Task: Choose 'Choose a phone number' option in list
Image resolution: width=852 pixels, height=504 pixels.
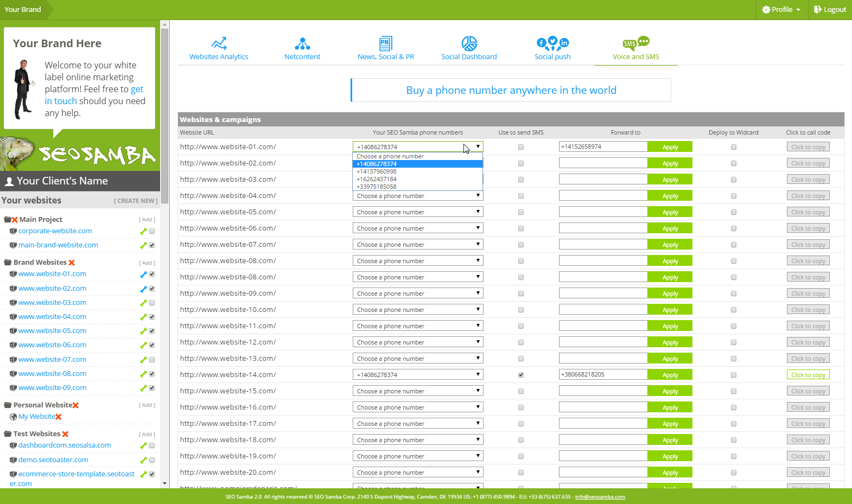Action: tap(417, 156)
